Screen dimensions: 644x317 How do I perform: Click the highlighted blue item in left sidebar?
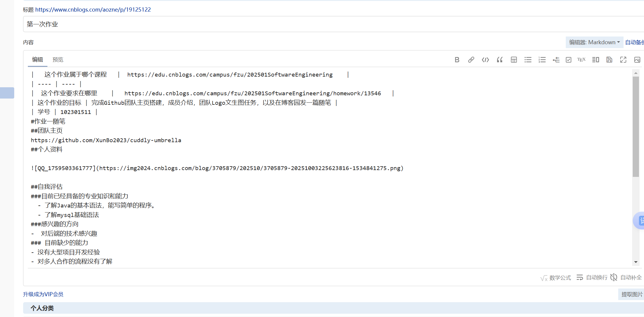pyautogui.click(x=7, y=93)
